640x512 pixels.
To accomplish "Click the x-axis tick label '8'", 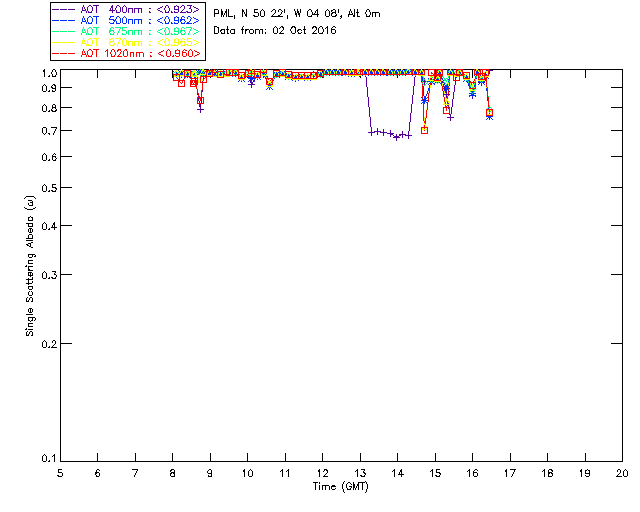I will coord(173,473).
